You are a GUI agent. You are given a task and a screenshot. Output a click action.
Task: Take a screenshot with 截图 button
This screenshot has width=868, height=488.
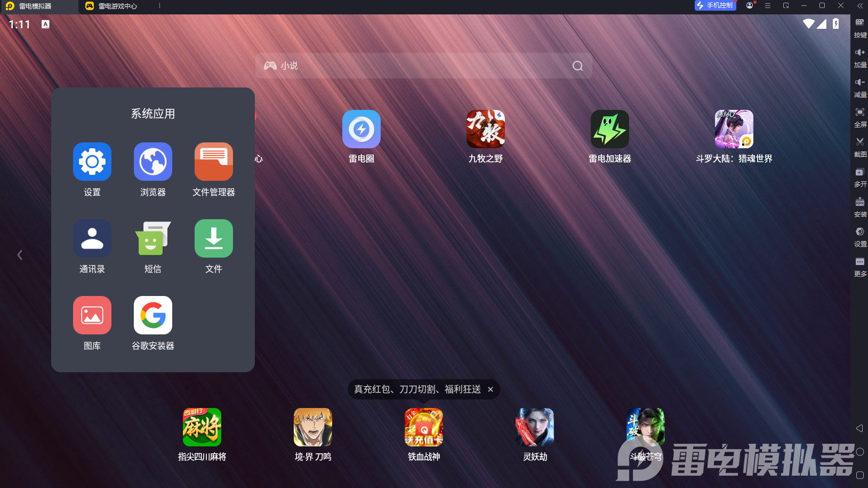coord(860,147)
